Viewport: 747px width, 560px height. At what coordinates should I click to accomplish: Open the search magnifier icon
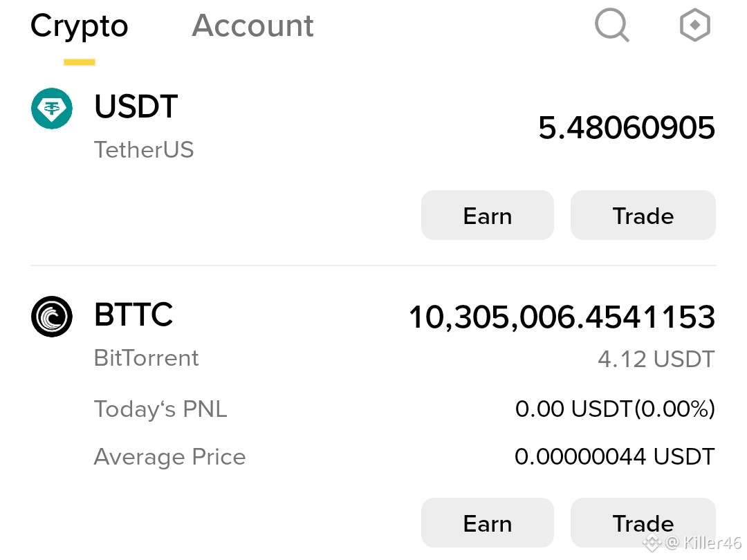click(x=612, y=26)
